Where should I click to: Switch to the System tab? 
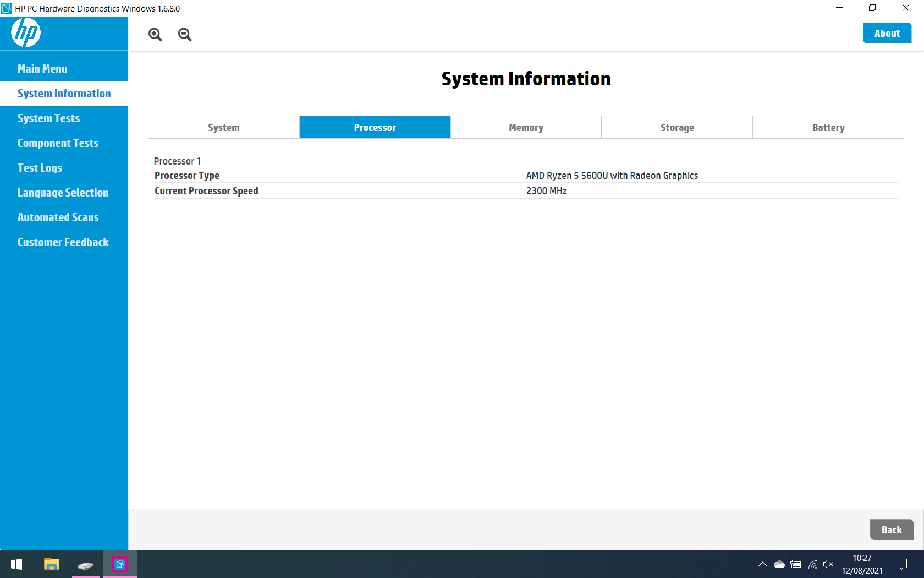click(x=223, y=127)
